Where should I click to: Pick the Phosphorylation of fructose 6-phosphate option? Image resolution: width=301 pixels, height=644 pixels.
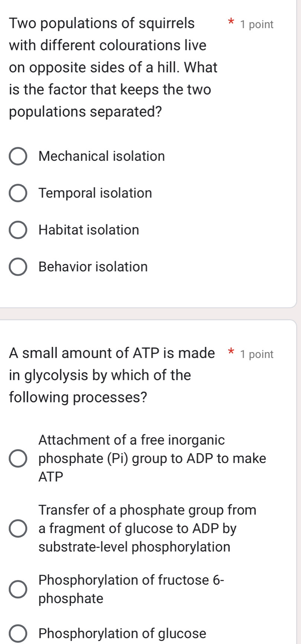(17, 588)
